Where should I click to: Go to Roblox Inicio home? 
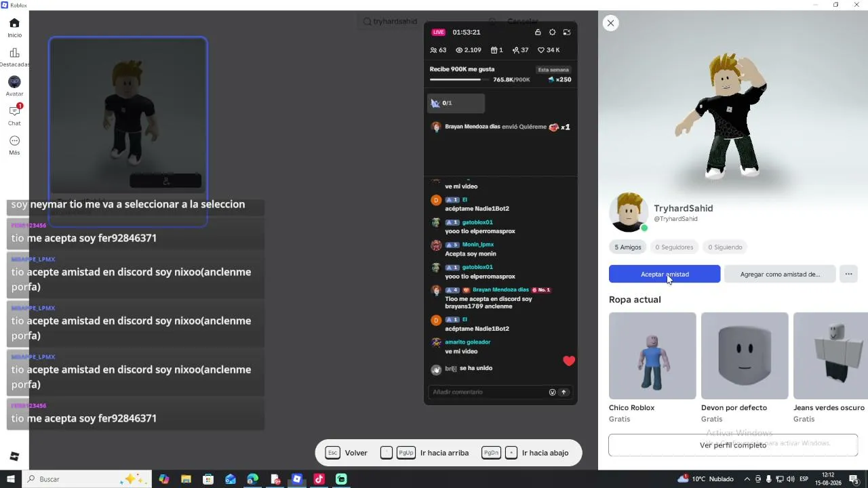point(14,27)
